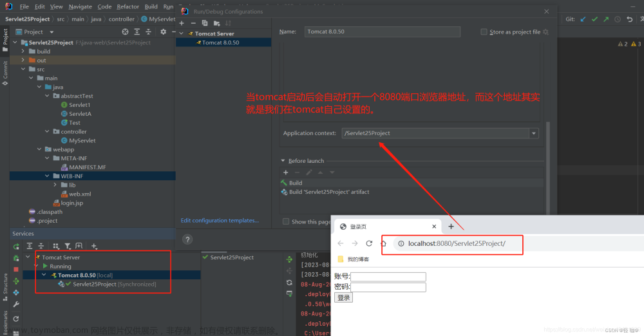The width and height of the screenshot is (644, 336).
Task: Expand the out folder
Action: click(23, 60)
